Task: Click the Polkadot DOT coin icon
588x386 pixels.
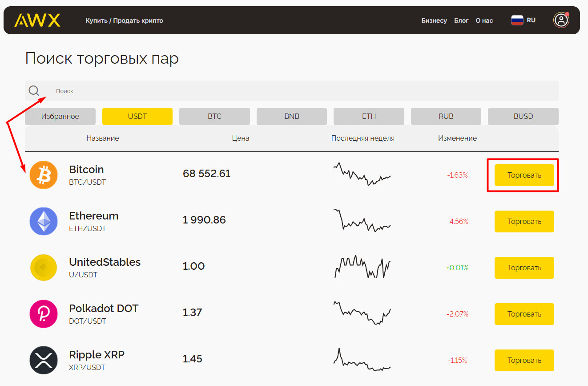Action: 44,314
